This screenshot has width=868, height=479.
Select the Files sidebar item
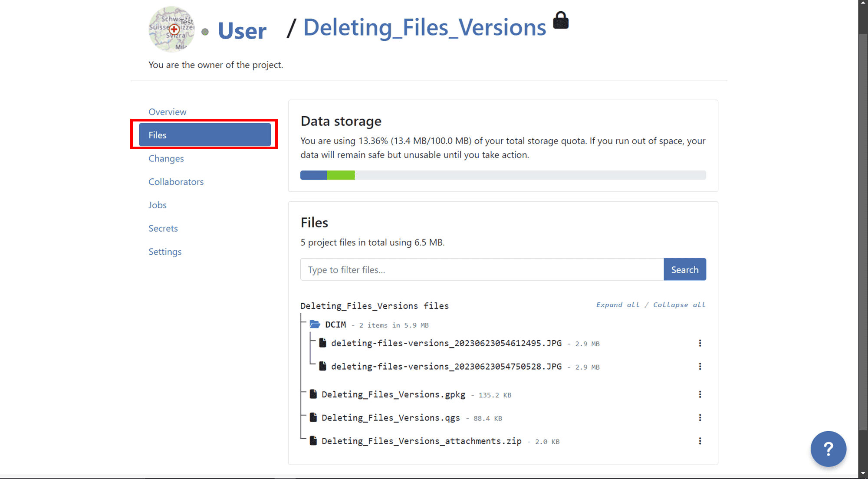(205, 135)
